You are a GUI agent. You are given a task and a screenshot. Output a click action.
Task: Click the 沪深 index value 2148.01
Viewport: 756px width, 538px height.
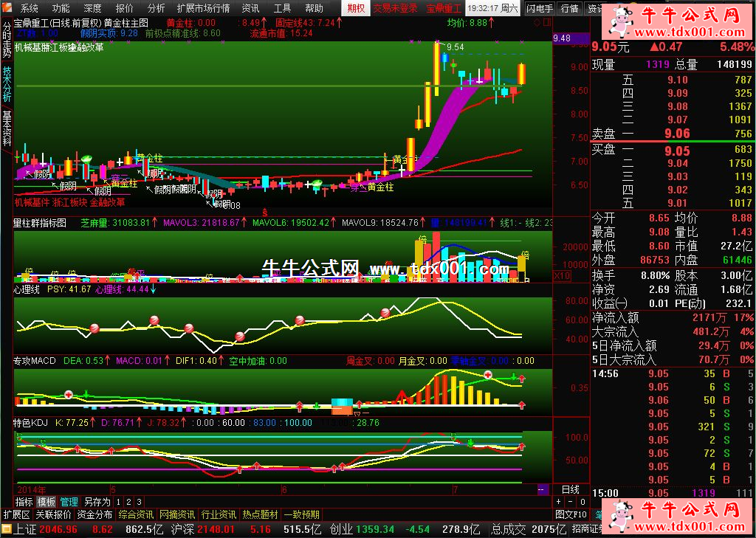point(216,529)
